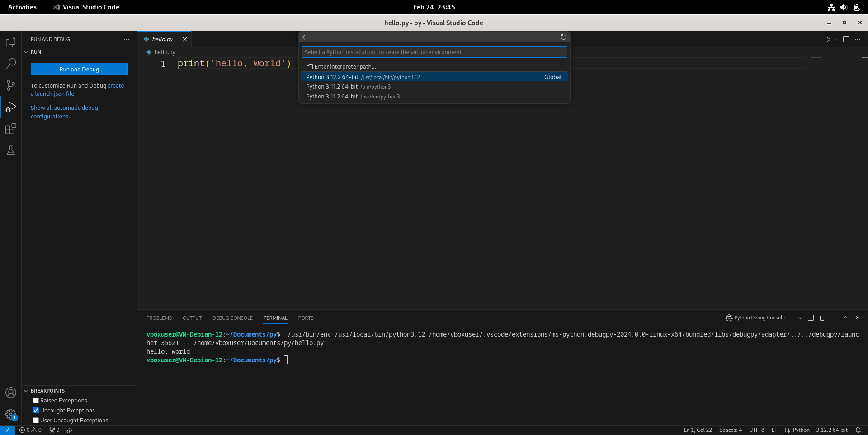Screen dimensions: 868x435
Task: Split the editor to the right
Action: tap(846, 39)
